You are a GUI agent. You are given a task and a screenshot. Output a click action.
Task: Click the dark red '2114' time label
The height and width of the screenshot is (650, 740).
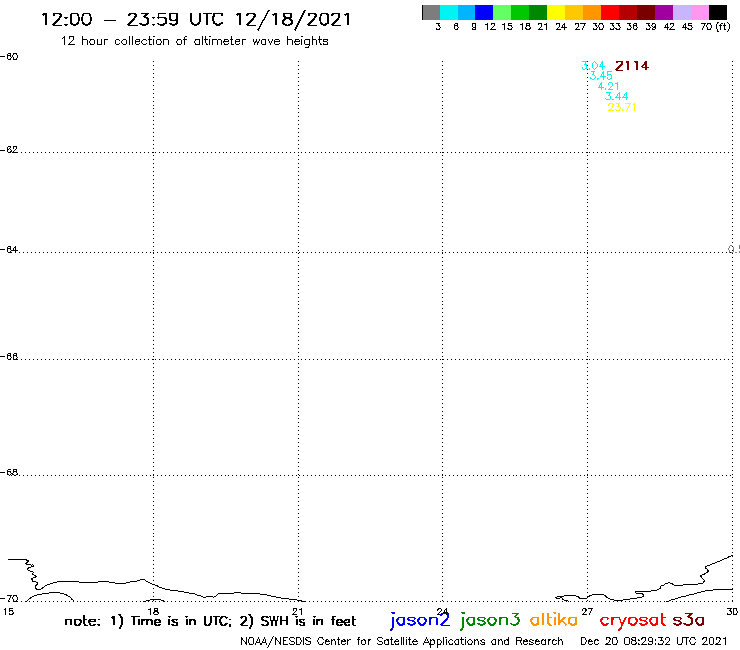pos(632,66)
